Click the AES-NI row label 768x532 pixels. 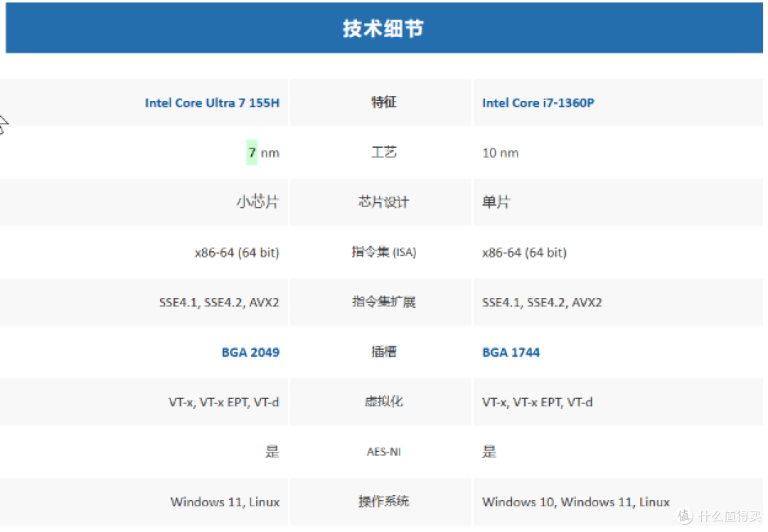(383, 452)
